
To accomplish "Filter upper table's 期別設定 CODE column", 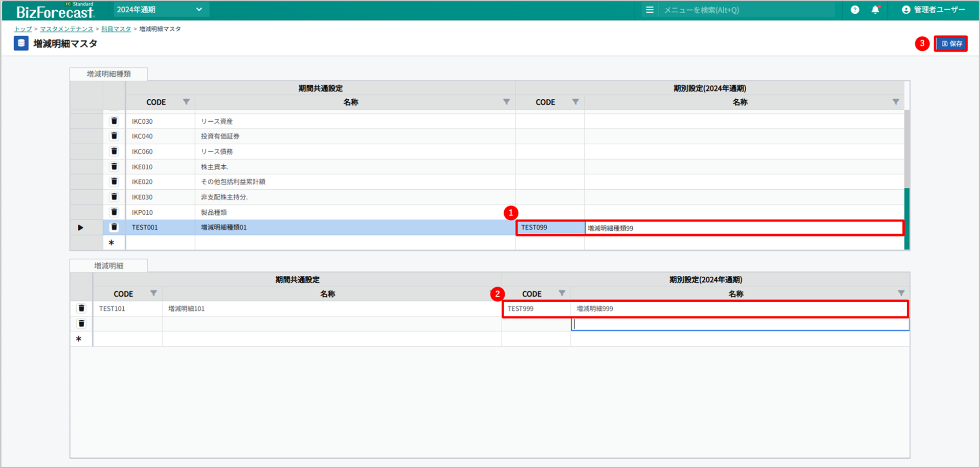I will (x=576, y=102).
